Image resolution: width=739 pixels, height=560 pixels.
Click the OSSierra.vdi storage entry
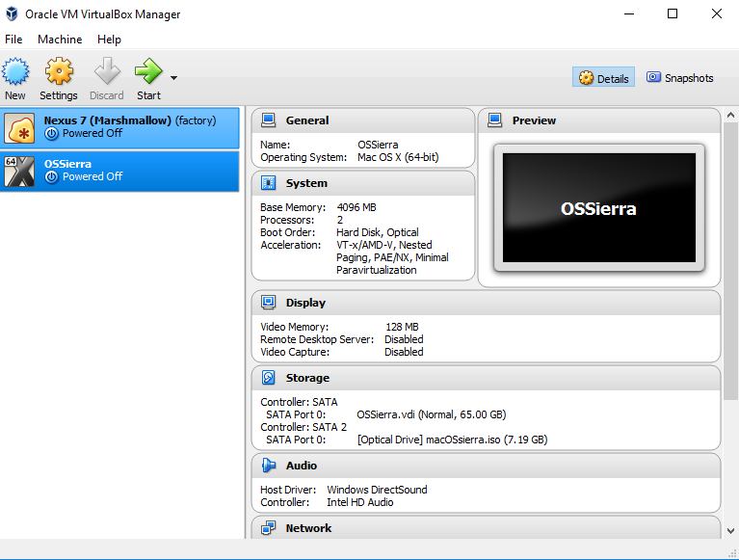coord(432,414)
